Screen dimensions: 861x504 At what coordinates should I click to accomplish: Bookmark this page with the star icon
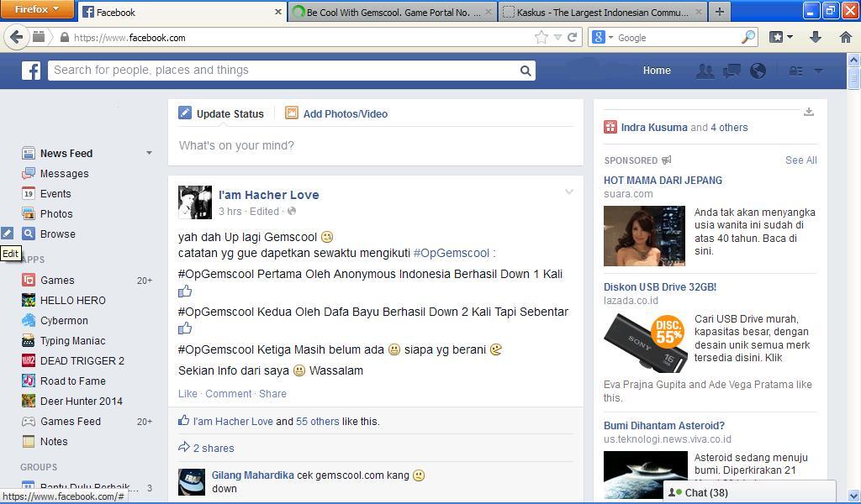click(x=541, y=37)
